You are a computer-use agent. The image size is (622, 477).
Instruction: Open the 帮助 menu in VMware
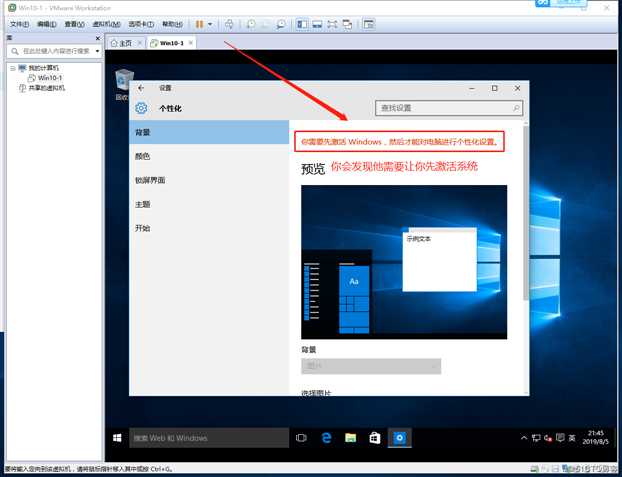[x=172, y=24]
